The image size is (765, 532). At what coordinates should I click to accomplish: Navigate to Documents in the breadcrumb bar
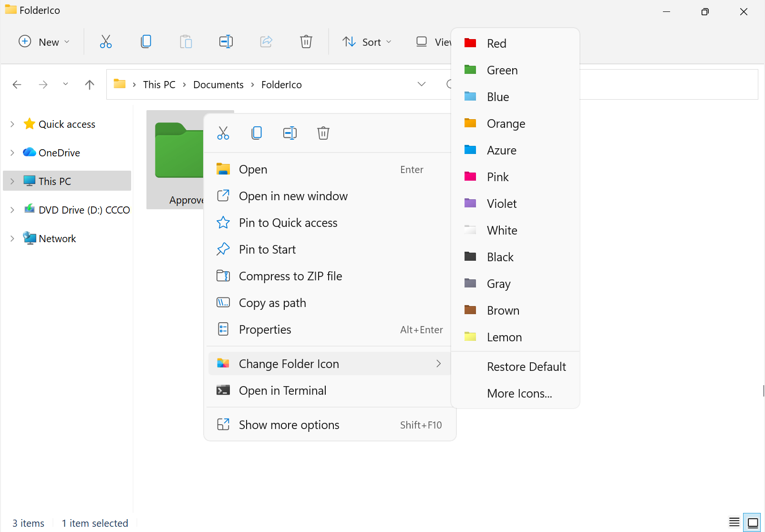218,84
